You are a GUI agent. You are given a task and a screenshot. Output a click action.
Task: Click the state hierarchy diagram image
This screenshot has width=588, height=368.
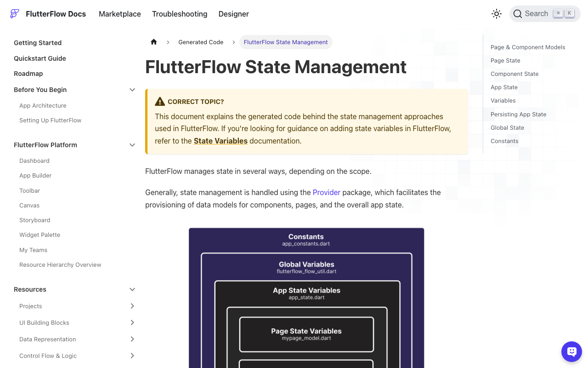306,298
